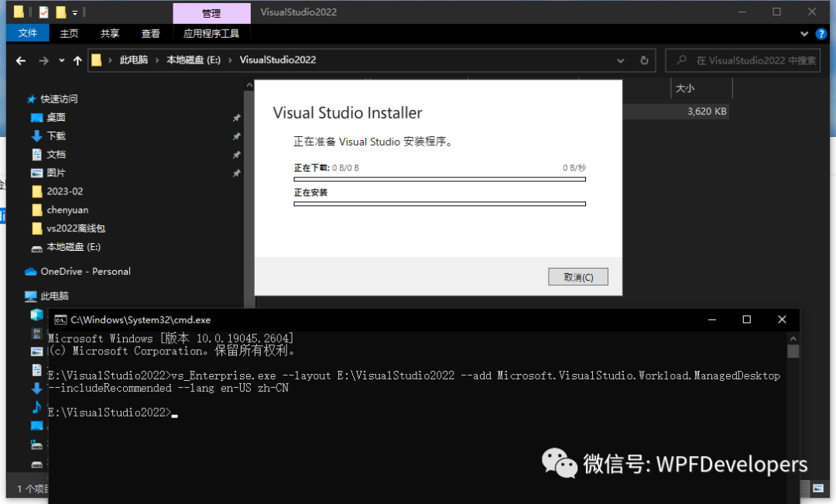The height and width of the screenshot is (504, 836).
Task: Click the OneDrive cloud icon
Action: coord(31,272)
